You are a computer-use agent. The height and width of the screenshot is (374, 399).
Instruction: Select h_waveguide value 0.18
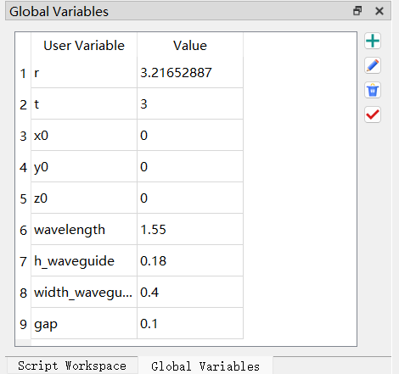click(x=190, y=261)
